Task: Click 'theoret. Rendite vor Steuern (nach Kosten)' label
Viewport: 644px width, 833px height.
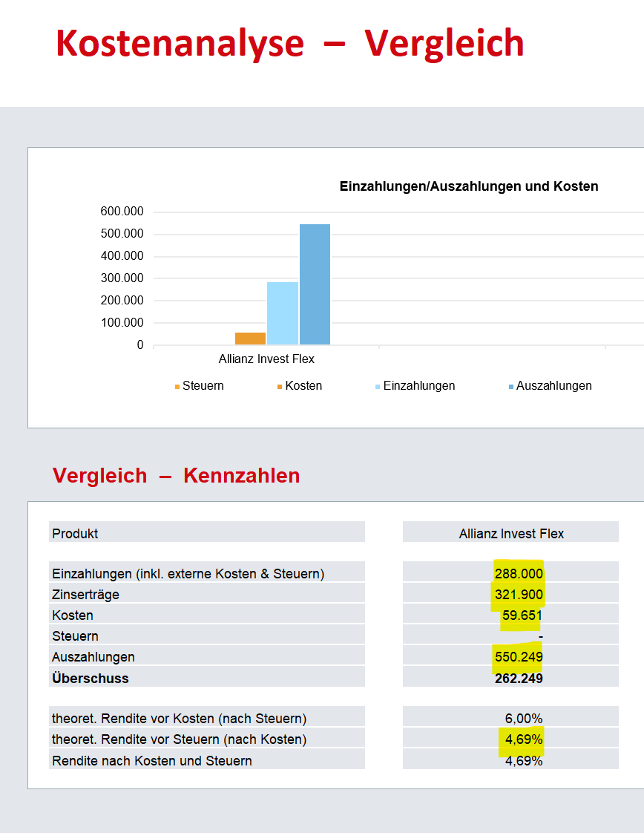Action: (x=179, y=739)
